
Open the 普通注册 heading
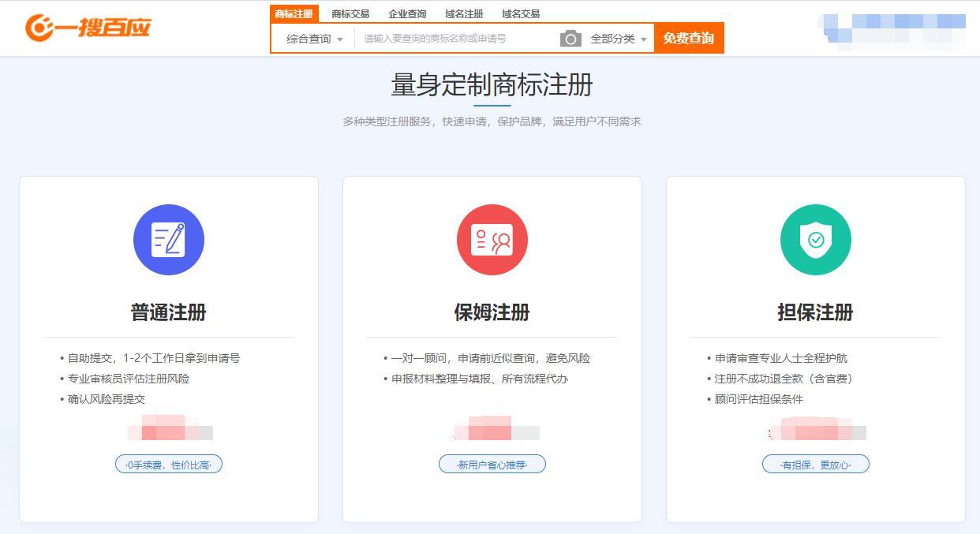click(x=169, y=312)
